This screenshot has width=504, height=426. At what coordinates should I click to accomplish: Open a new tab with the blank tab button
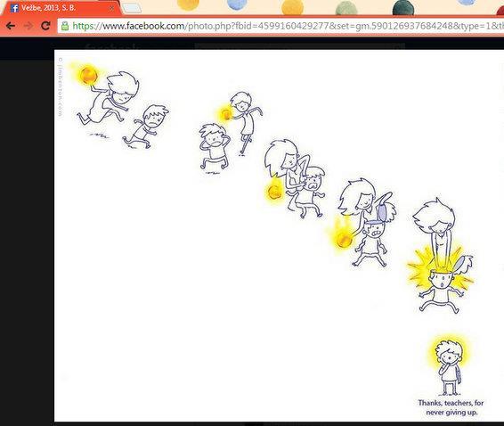coord(132,8)
